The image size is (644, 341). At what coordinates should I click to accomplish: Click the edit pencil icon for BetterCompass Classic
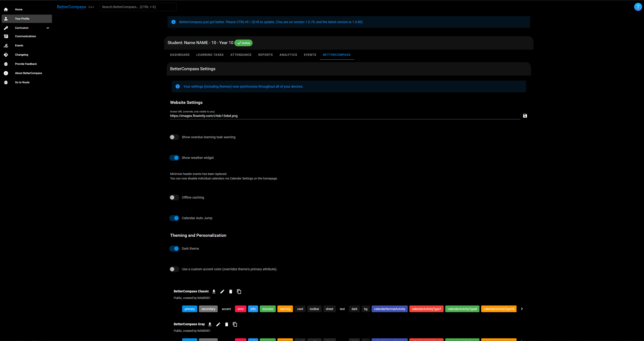tap(222, 291)
